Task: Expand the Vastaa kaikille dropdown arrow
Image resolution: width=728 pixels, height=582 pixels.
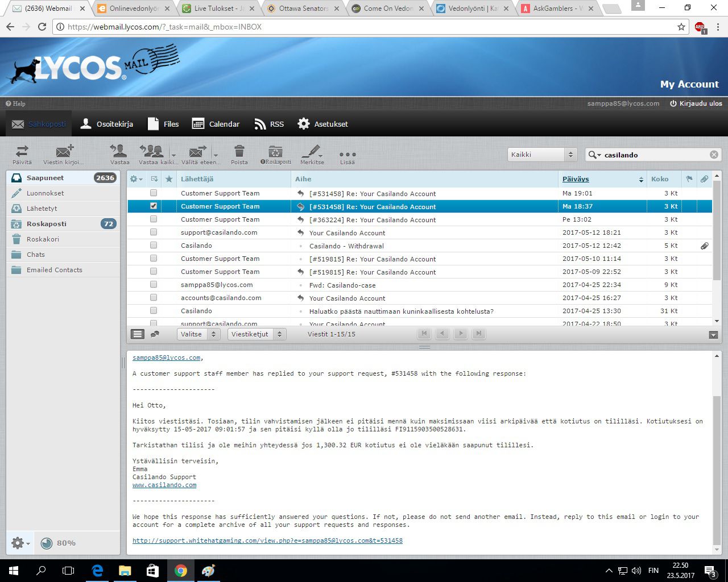Action: click(173, 155)
